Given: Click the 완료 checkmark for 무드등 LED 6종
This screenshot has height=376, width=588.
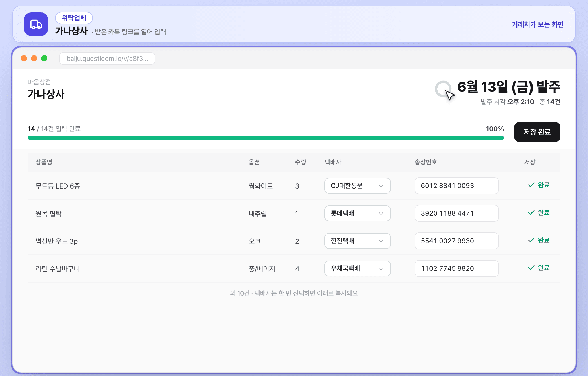Looking at the screenshot, I should (x=538, y=185).
